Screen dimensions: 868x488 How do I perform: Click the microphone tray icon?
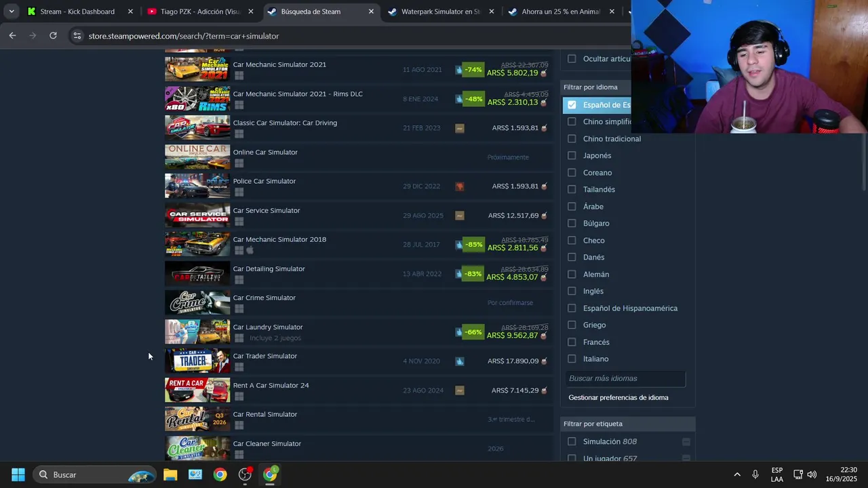pos(755,474)
